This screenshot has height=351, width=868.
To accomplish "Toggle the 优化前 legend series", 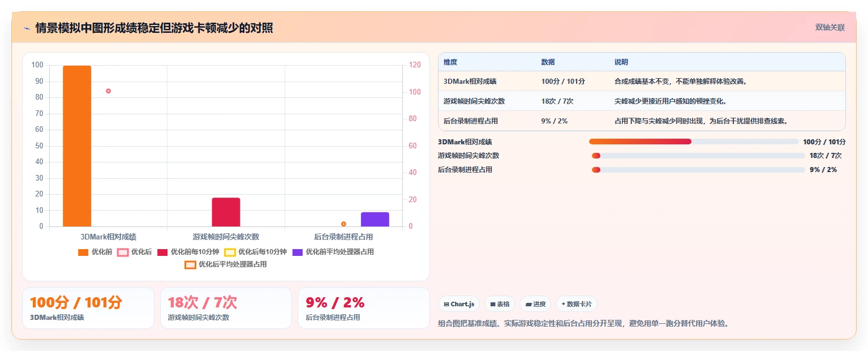I will pyautogui.click(x=95, y=252).
